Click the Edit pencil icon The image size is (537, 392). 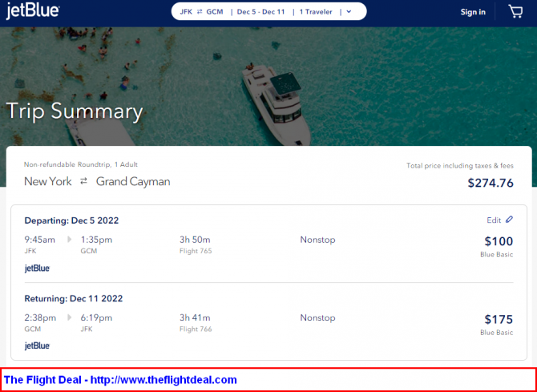[509, 220]
